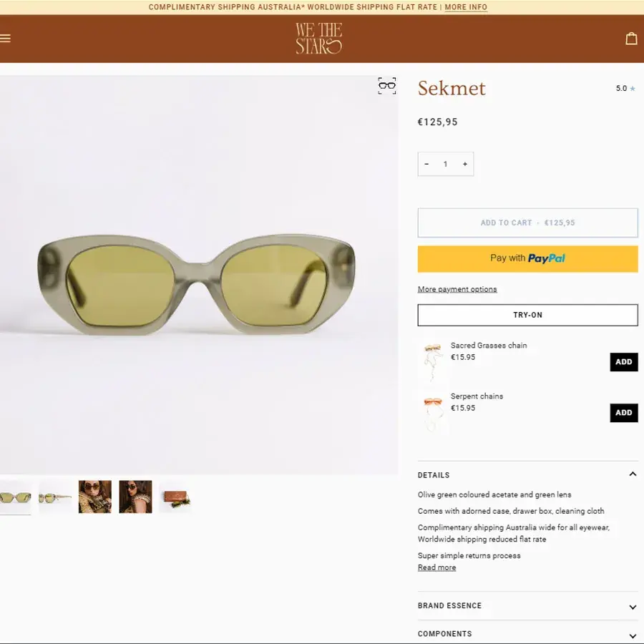
Task: Open the hamburger navigation menu
Action: click(x=6, y=39)
